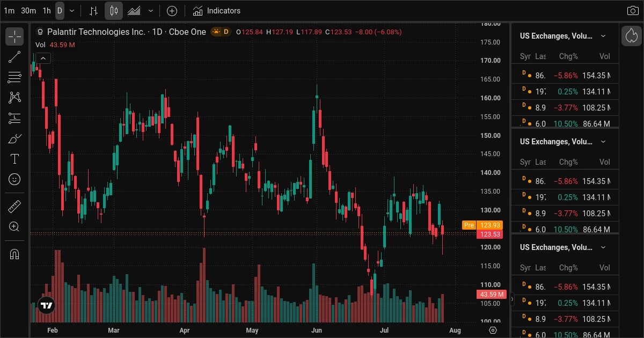Open the Indicators dialog
The width and height of the screenshot is (644, 338).
(217, 11)
